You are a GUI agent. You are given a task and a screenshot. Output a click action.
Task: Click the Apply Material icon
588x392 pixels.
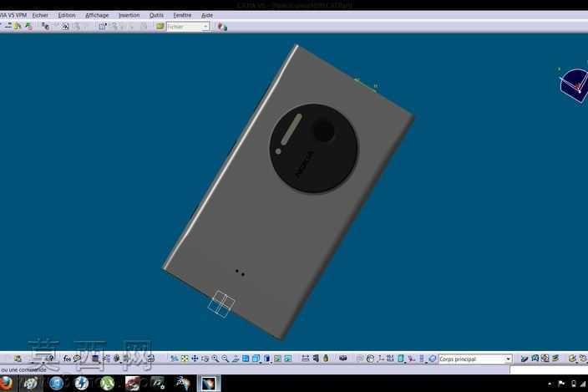(x=342, y=359)
